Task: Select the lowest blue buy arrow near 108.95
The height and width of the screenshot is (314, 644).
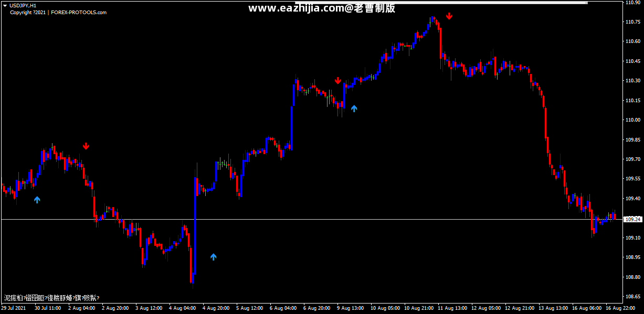Action: point(213,257)
